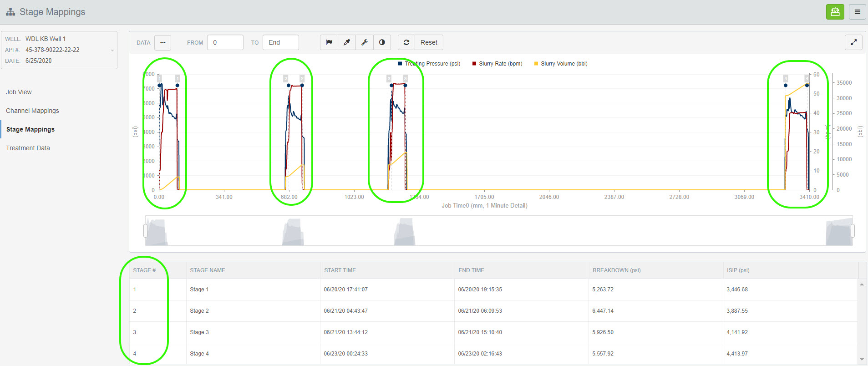Open the DATA ellipsis options
The height and width of the screenshot is (366, 868).
pyautogui.click(x=162, y=42)
